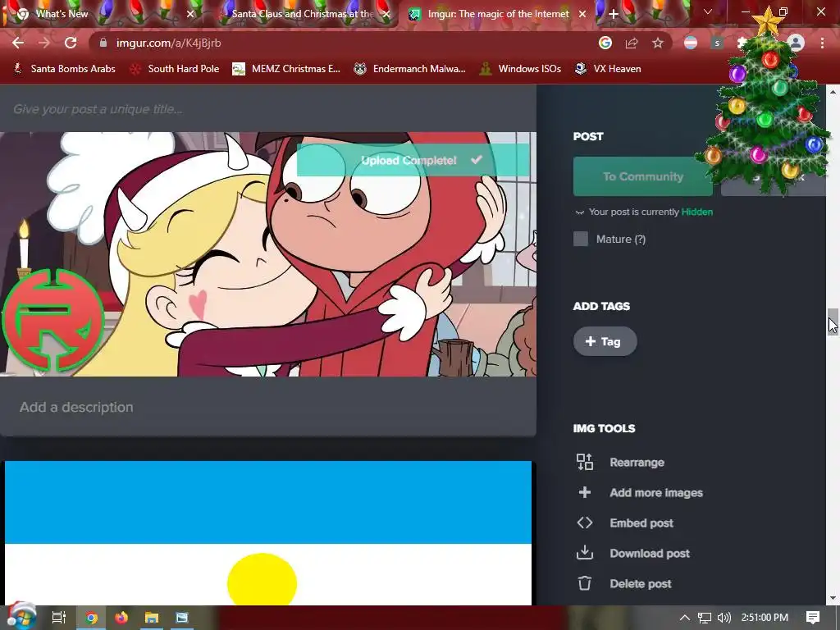The height and width of the screenshot is (630, 840).
Task: Click the scrollbar up arrow
Action: (833, 92)
